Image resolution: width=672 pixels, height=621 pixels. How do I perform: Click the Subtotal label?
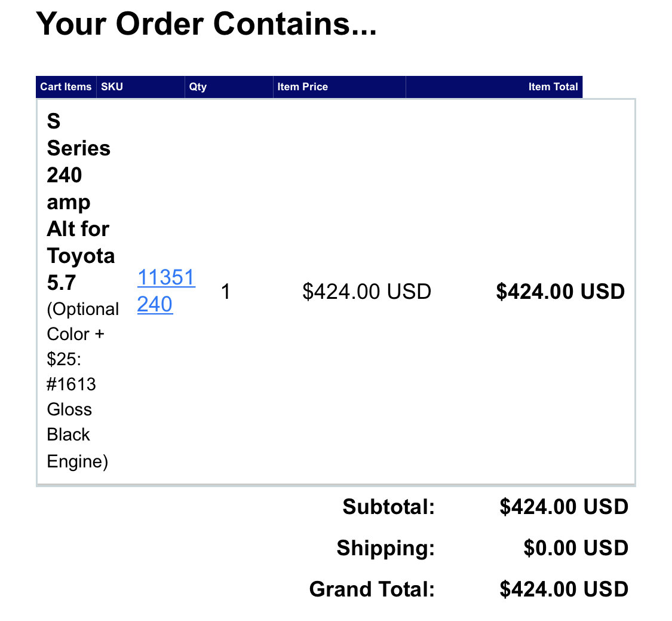(389, 506)
